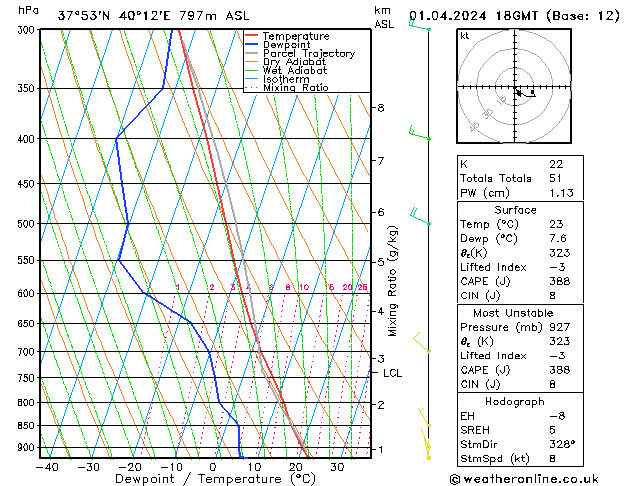Click the K index value 22
Viewport: 629px width, 486px height.
[x=556, y=164]
